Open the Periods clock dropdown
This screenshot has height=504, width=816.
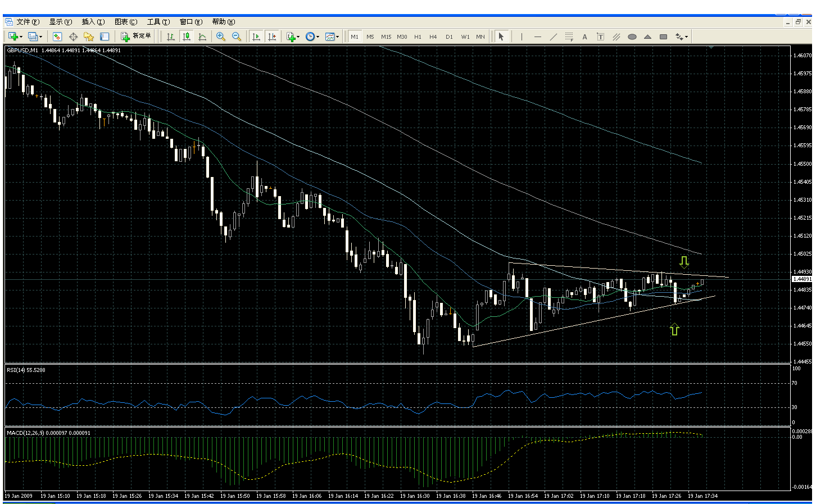[312, 37]
